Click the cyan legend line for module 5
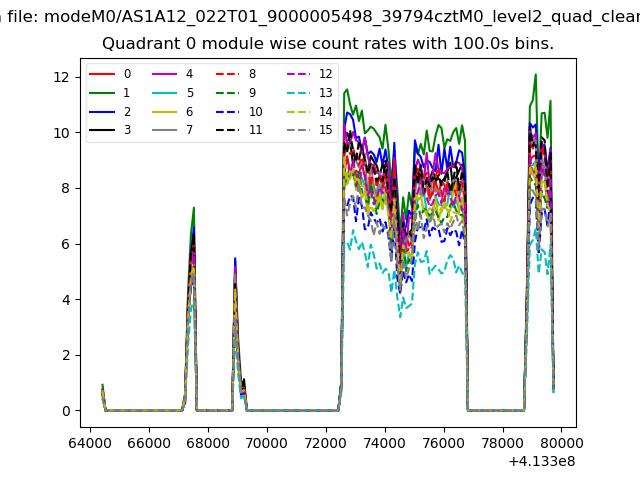Viewport: 640px width, 480px height. 166,93
